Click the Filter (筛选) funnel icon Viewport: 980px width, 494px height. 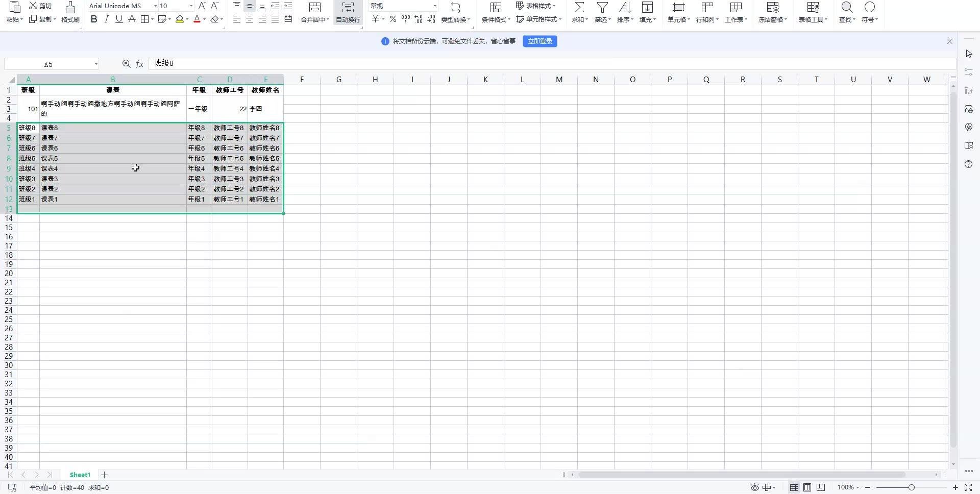pyautogui.click(x=602, y=7)
